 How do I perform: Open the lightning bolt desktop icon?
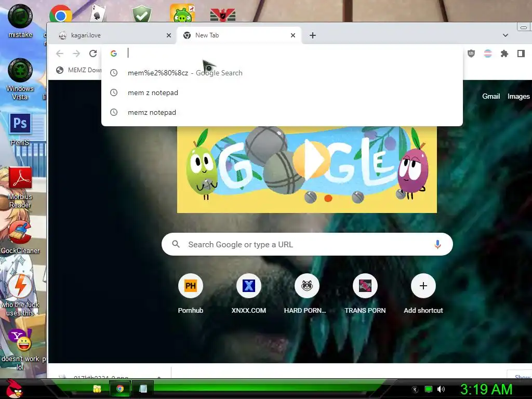pos(20,295)
